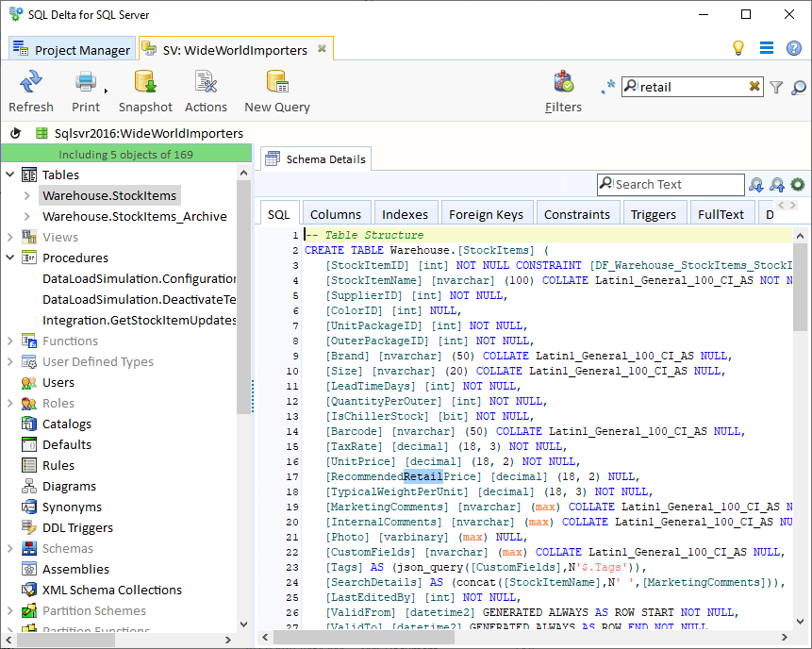Switch to the FullText tab

pyautogui.click(x=721, y=214)
